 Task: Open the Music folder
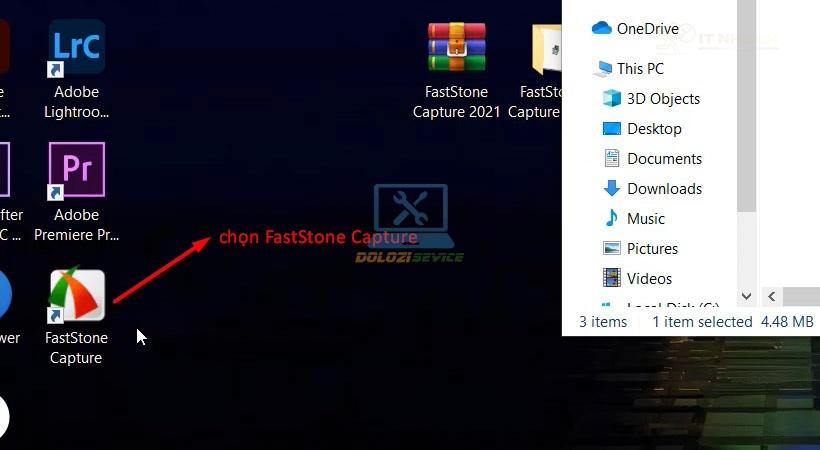(645, 219)
